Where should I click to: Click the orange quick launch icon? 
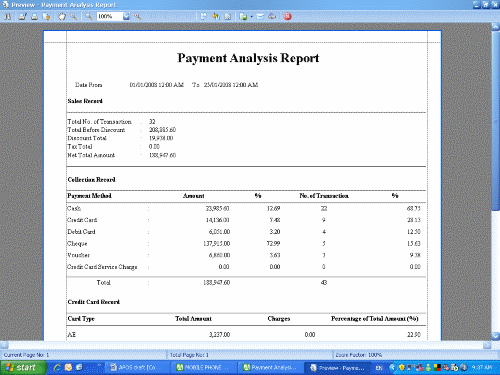pos(68,367)
